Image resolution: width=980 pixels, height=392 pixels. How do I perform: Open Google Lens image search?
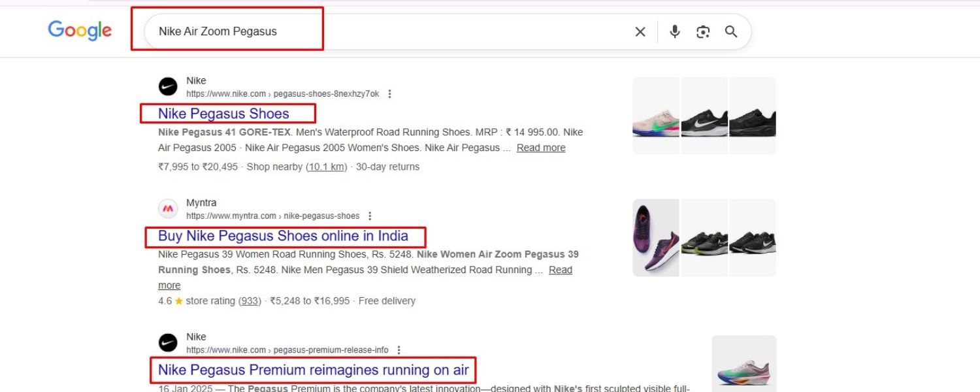pyautogui.click(x=704, y=31)
